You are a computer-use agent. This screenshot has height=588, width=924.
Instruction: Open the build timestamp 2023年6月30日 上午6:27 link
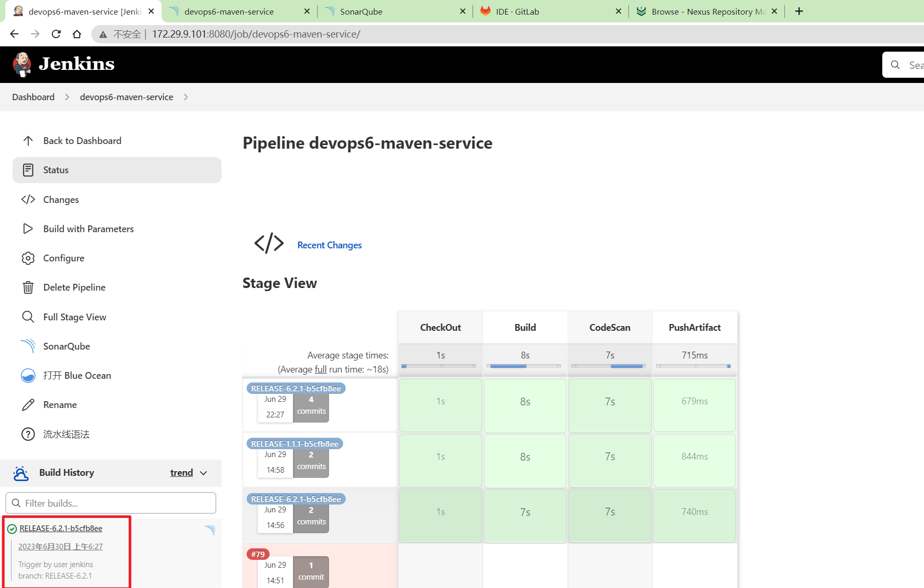[60, 547]
